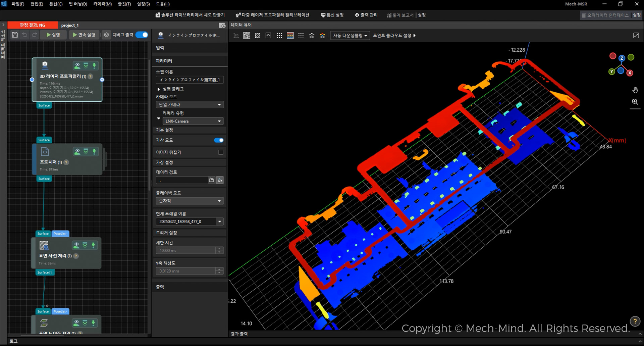Browse folder for 데이터 경로
The width and height of the screenshot is (644, 346).
(x=211, y=180)
